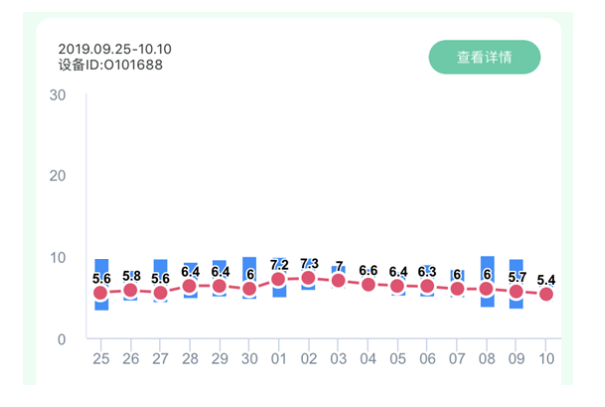Image resolution: width=605 pixels, height=407 pixels.
Task: Select the red data point for day 03
Action: pyautogui.click(x=338, y=280)
